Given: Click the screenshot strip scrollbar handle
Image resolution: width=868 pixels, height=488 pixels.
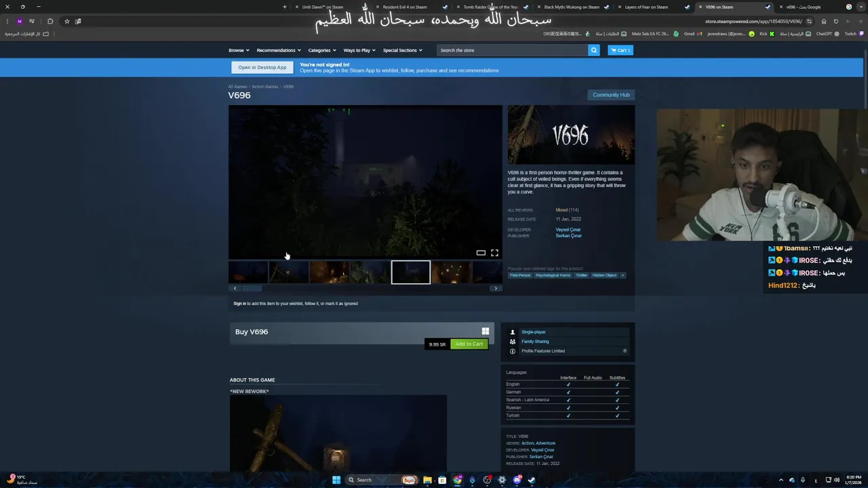Looking at the screenshot, I should click(252, 288).
